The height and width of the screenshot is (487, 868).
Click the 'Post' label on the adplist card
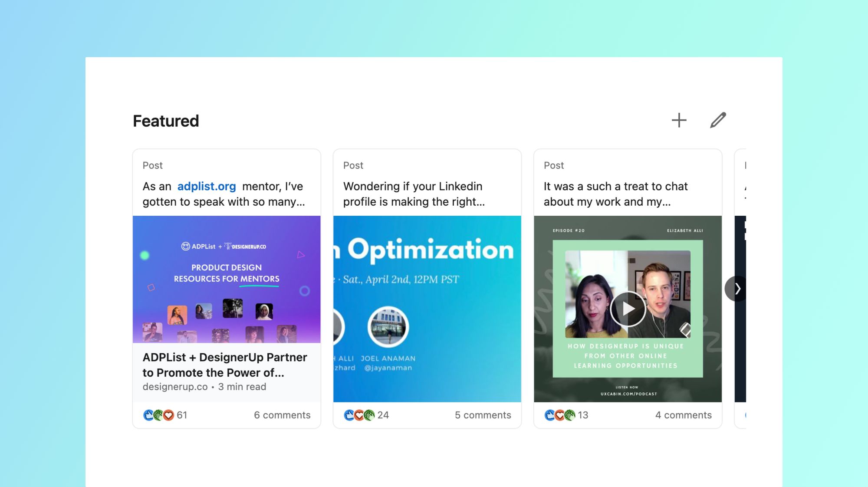point(152,165)
